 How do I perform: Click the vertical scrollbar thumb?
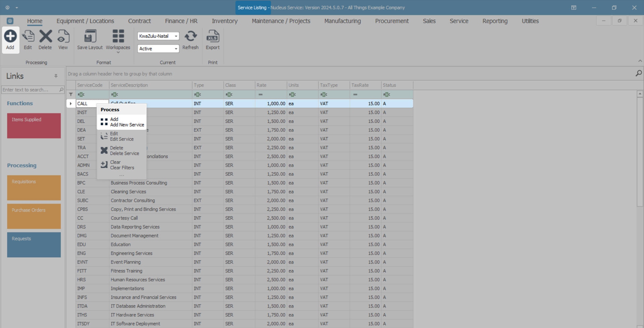640,152
